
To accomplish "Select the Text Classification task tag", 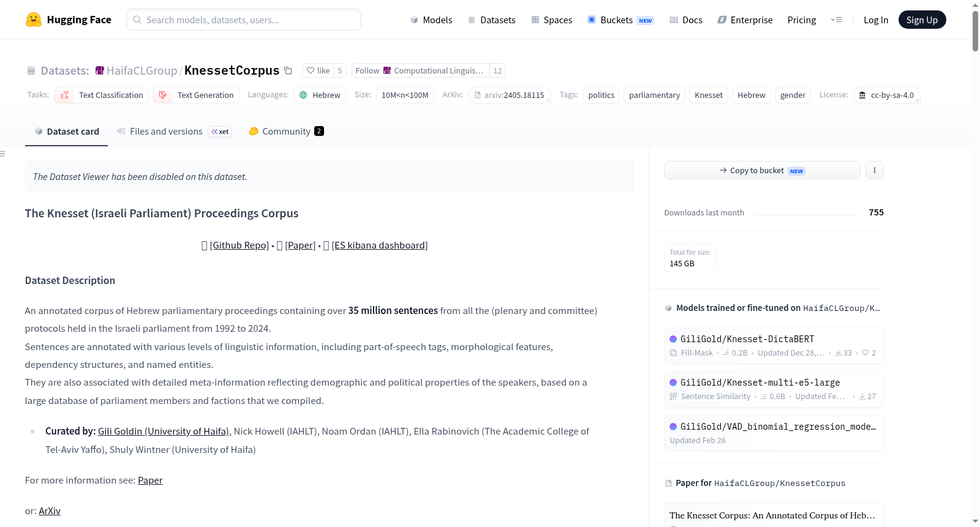I will pyautogui.click(x=102, y=95).
